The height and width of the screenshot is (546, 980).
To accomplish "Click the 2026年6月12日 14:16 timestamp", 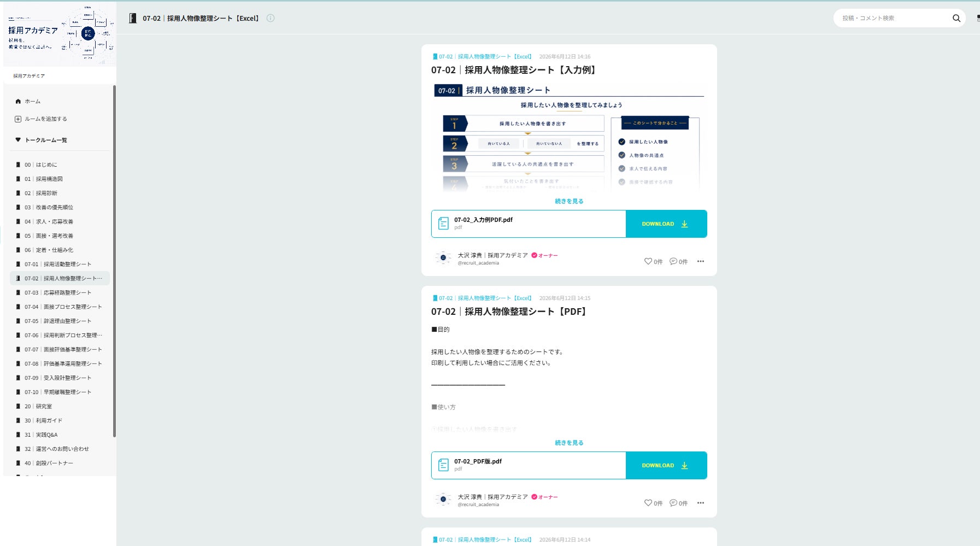I will 565,56.
